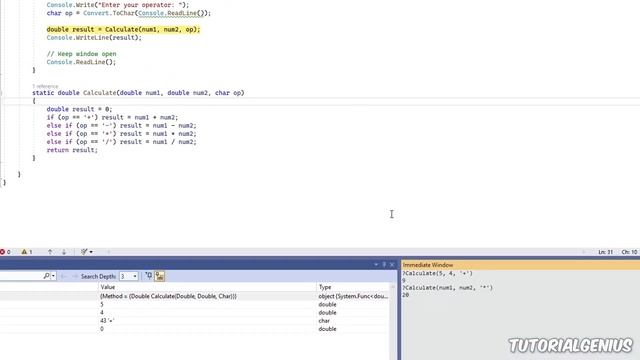Click the Value column header
The height and width of the screenshot is (360, 640).
[207, 287]
